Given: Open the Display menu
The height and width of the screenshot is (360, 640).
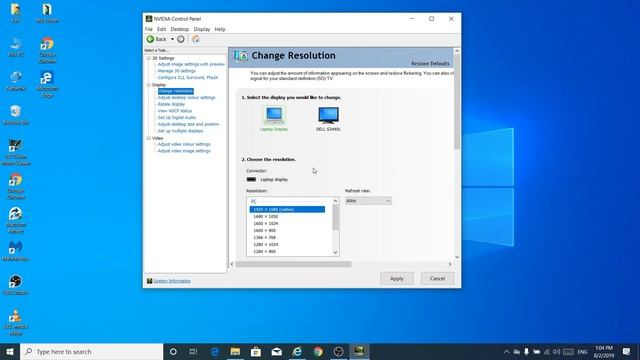Looking at the screenshot, I should pyautogui.click(x=202, y=29).
